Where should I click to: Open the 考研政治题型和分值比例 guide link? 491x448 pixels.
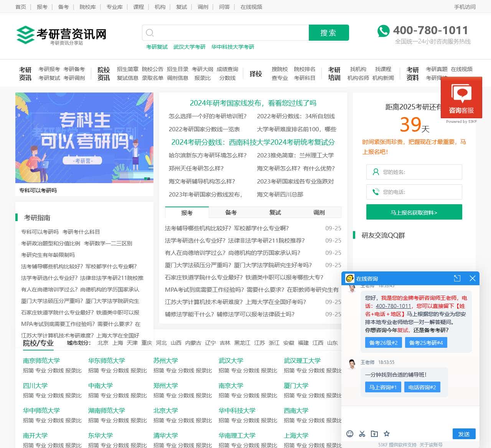coord(51,243)
